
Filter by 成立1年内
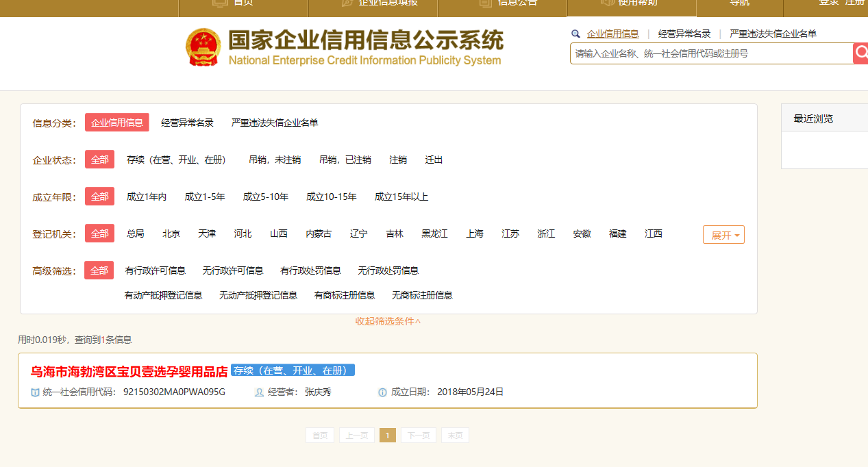147,197
